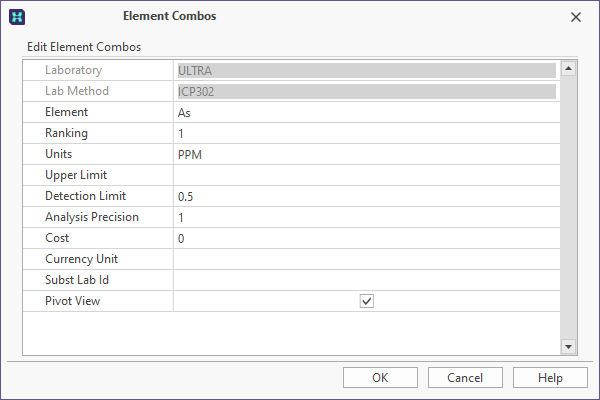Select the Units field showing PPM
Image resolution: width=600 pixels, height=400 pixels.
(x=367, y=154)
